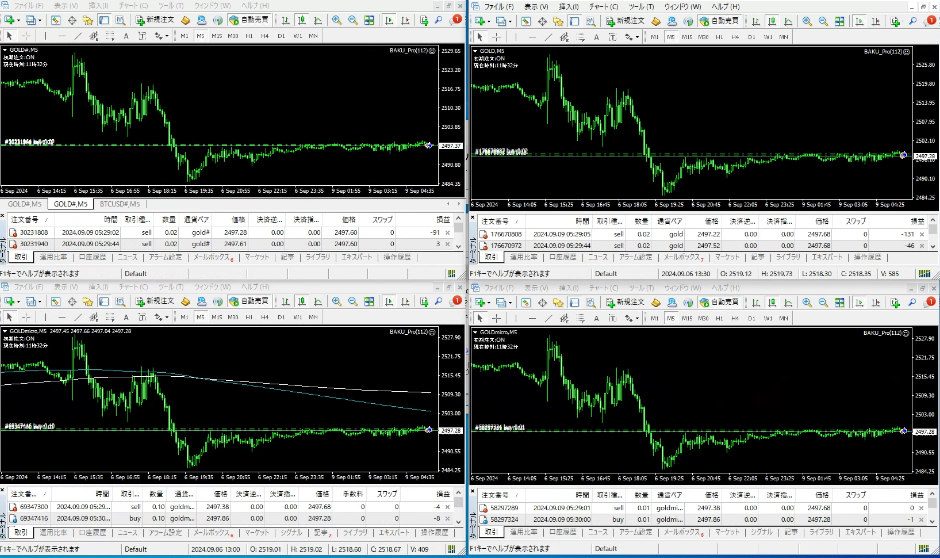Expand Profiles dropdown in top-left window
The image size is (940, 558).
click(x=40, y=20)
